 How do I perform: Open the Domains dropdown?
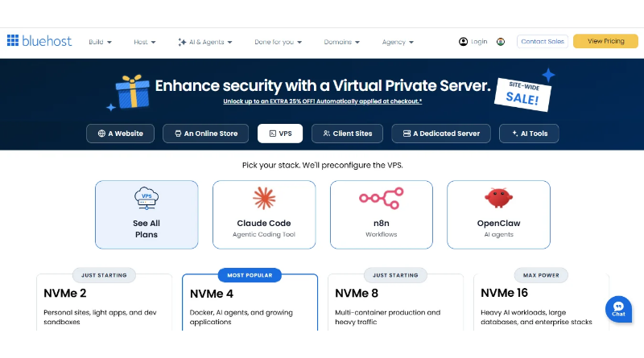pos(341,42)
